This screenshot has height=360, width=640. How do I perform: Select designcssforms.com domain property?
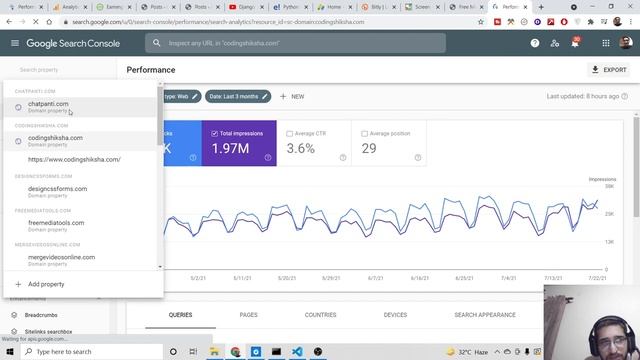80,192
